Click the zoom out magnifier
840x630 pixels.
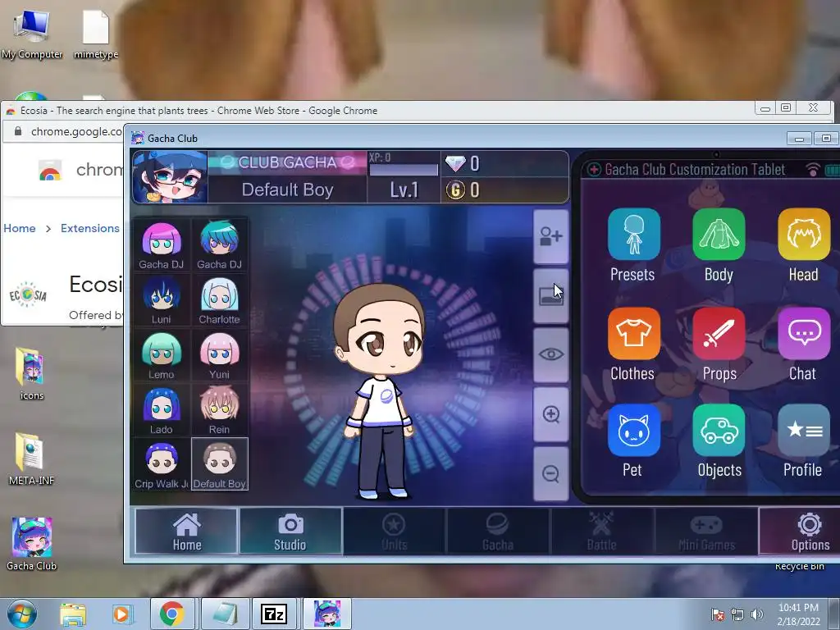(x=550, y=473)
